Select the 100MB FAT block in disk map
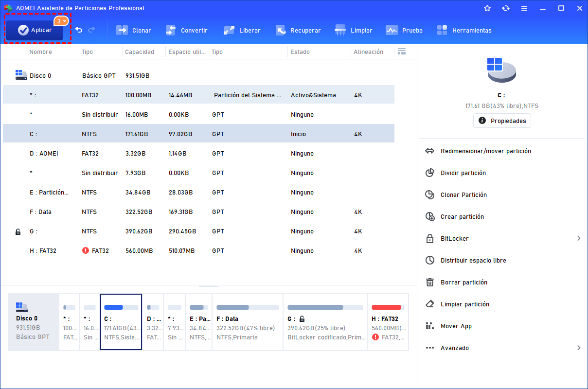 pos(69,321)
